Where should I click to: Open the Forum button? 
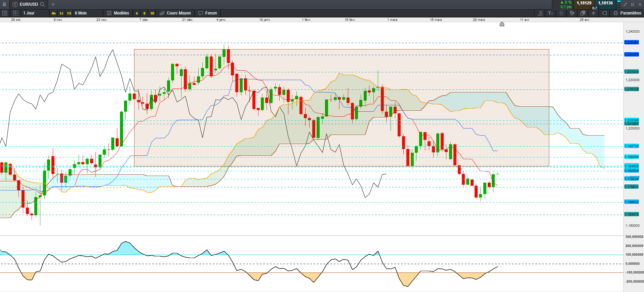[208, 13]
